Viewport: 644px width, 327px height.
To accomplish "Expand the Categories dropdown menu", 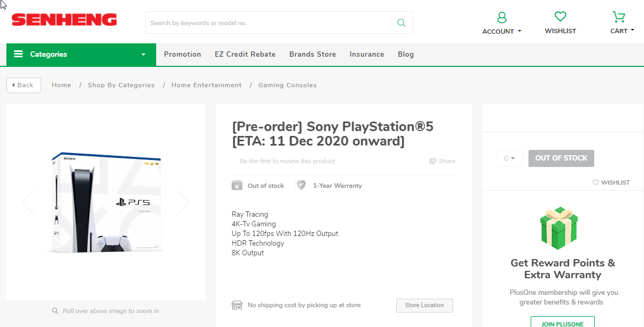I will coord(81,55).
